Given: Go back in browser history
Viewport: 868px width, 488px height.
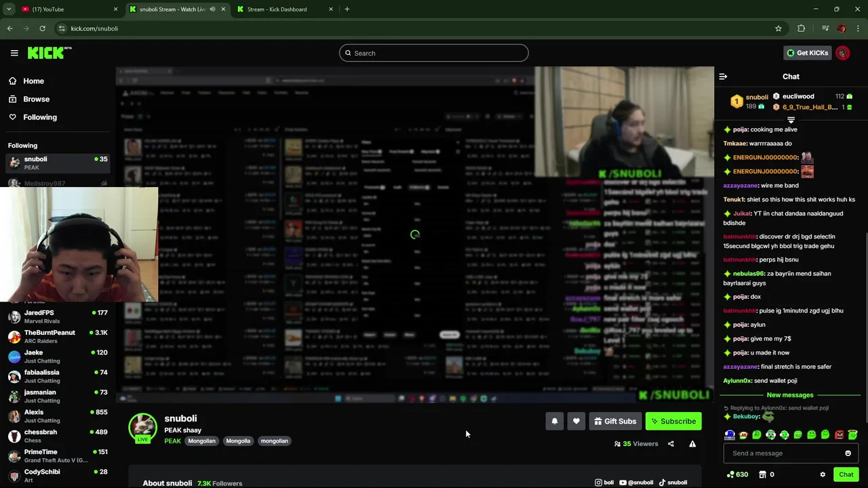Looking at the screenshot, I should [9, 28].
